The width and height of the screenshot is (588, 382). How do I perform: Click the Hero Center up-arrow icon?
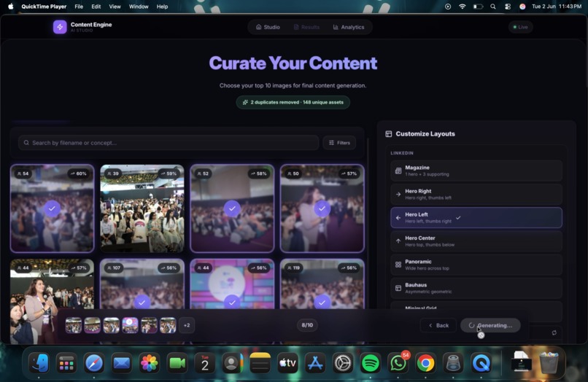pos(398,241)
